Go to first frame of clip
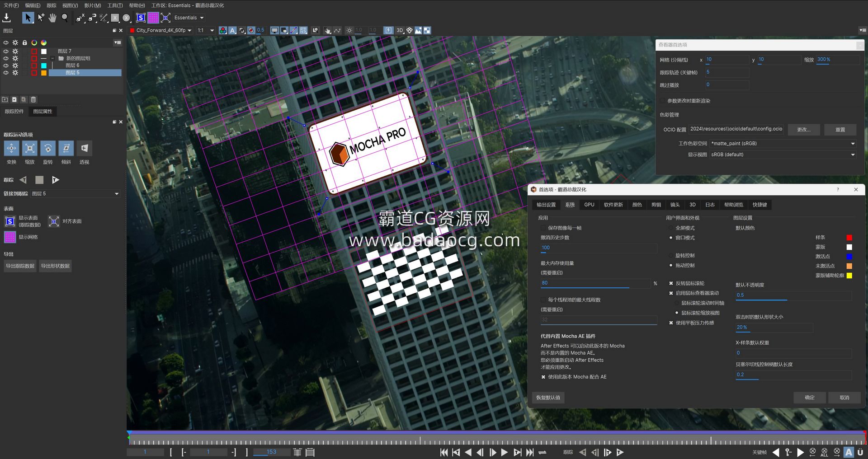 pos(444,452)
